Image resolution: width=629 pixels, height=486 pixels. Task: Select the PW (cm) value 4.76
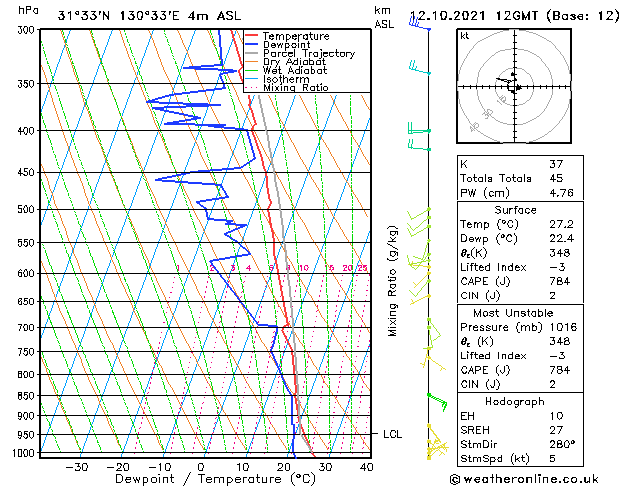point(561,193)
